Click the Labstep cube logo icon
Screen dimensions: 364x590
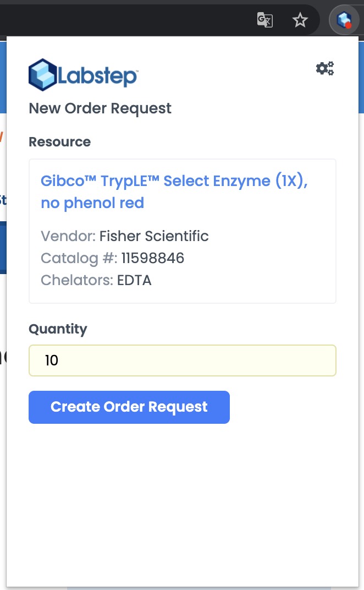pos(43,75)
